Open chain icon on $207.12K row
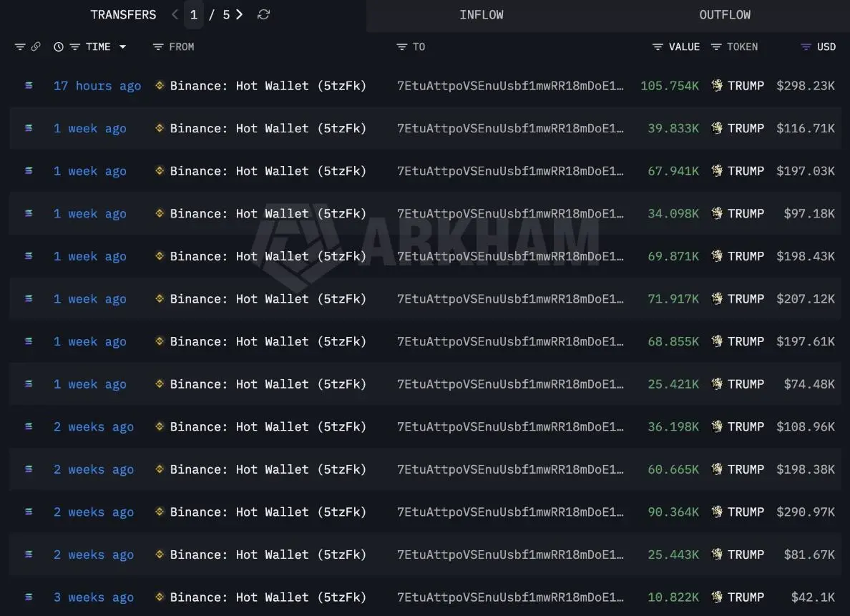Image resolution: width=850 pixels, height=616 pixels. (29, 299)
